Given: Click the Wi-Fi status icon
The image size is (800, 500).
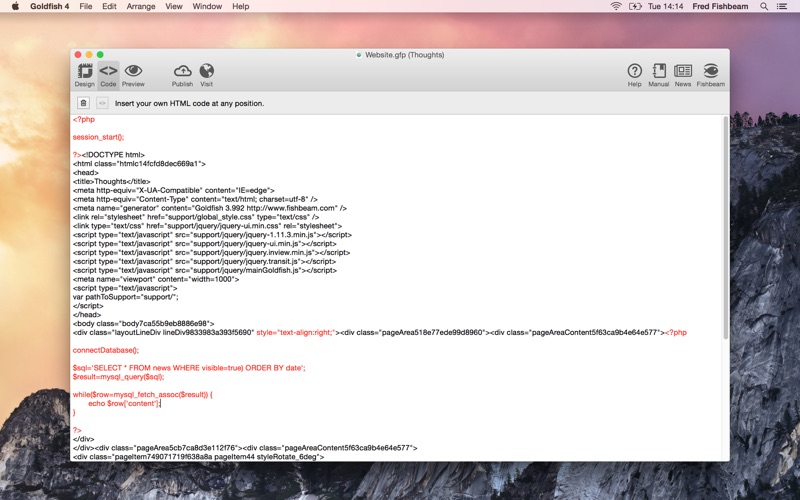Looking at the screenshot, I should pyautogui.click(x=615, y=6).
